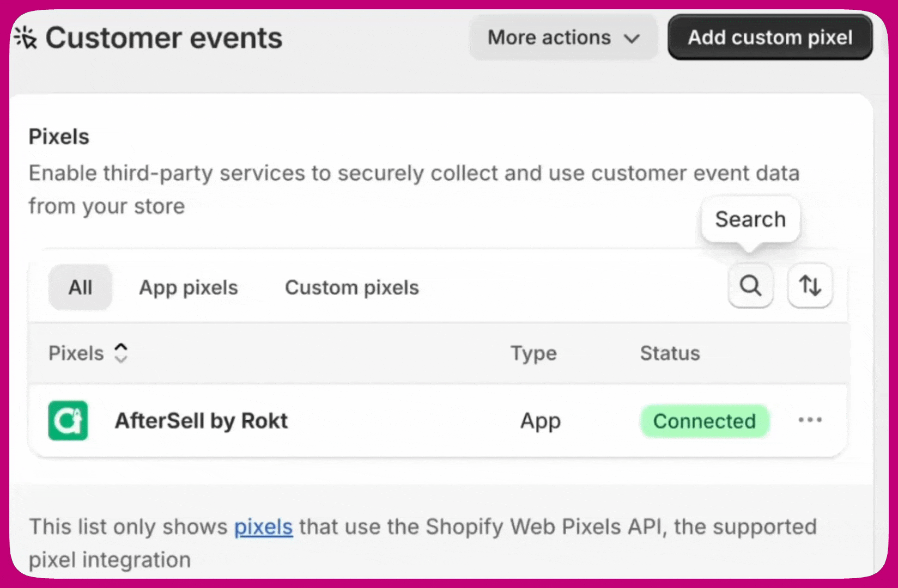Click the Customer events page title

[x=163, y=38]
